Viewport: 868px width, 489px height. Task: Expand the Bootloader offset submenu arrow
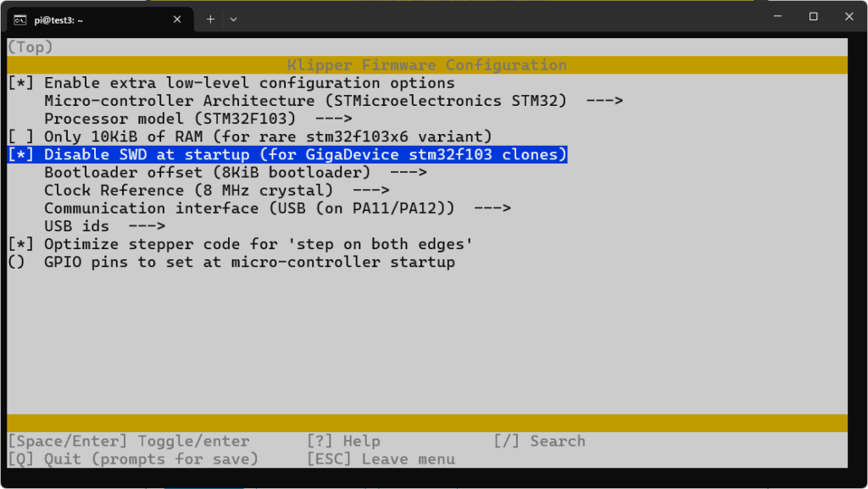[408, 173]
